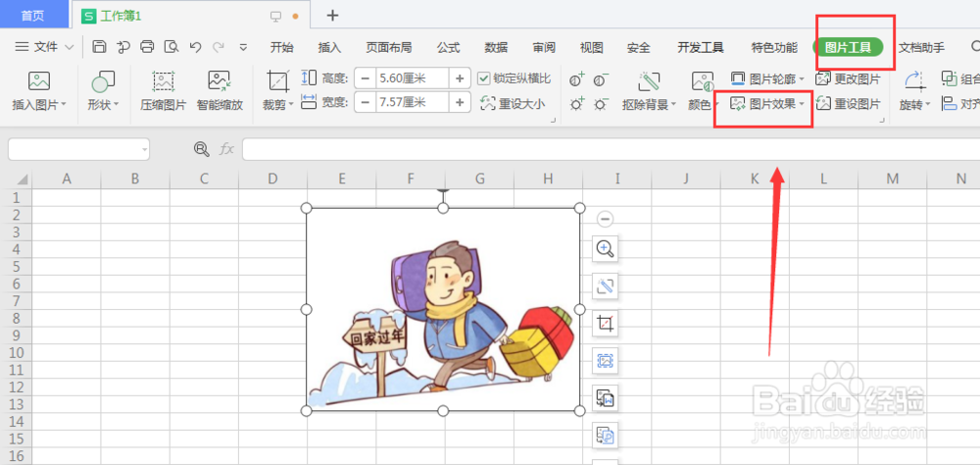This screenshot has width=980, height=465.
Task: Redo the last undone action
Action: tap(219, 46)
